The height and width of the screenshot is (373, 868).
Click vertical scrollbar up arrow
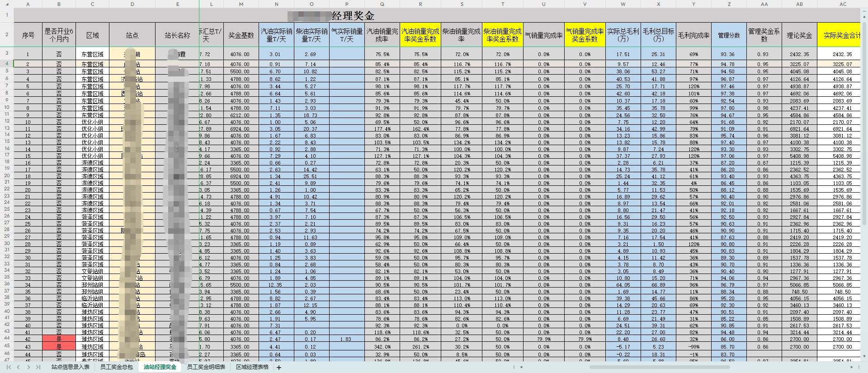coord(864,16)
